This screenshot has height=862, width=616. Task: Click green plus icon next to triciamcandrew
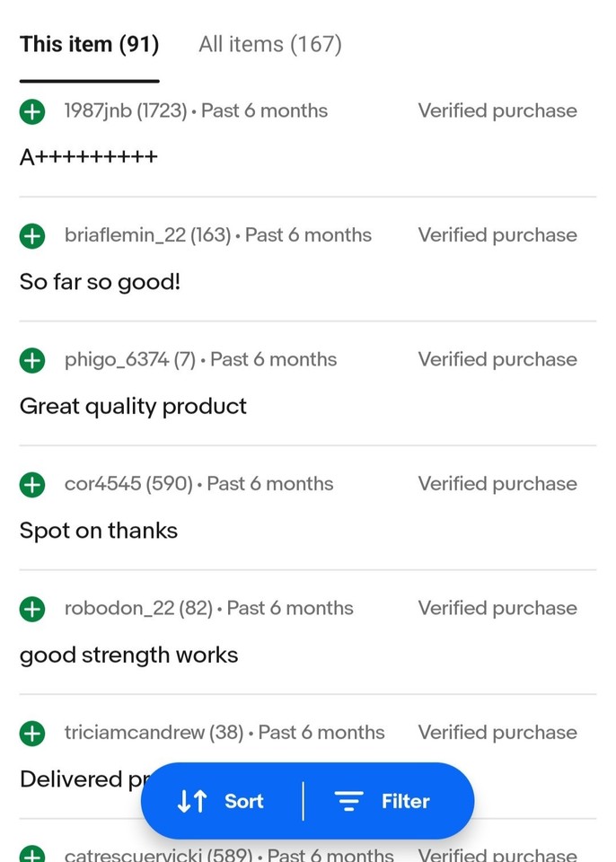tap(31, 734)
